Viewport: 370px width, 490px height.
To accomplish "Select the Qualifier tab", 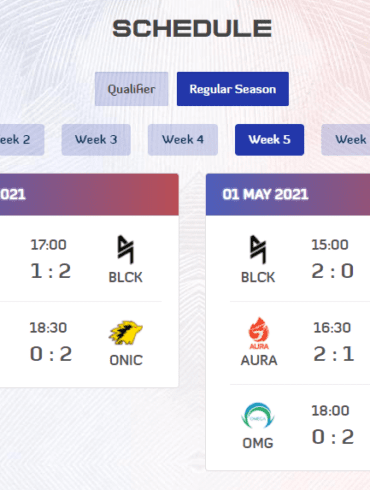I will 131,89.
